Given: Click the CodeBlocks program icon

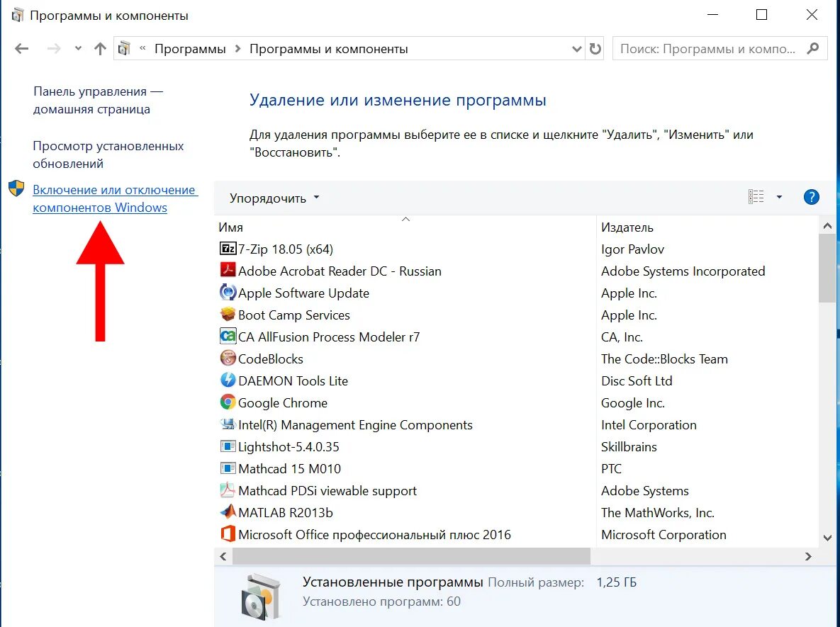Looking at the screenshot, I should click(228, 358).
